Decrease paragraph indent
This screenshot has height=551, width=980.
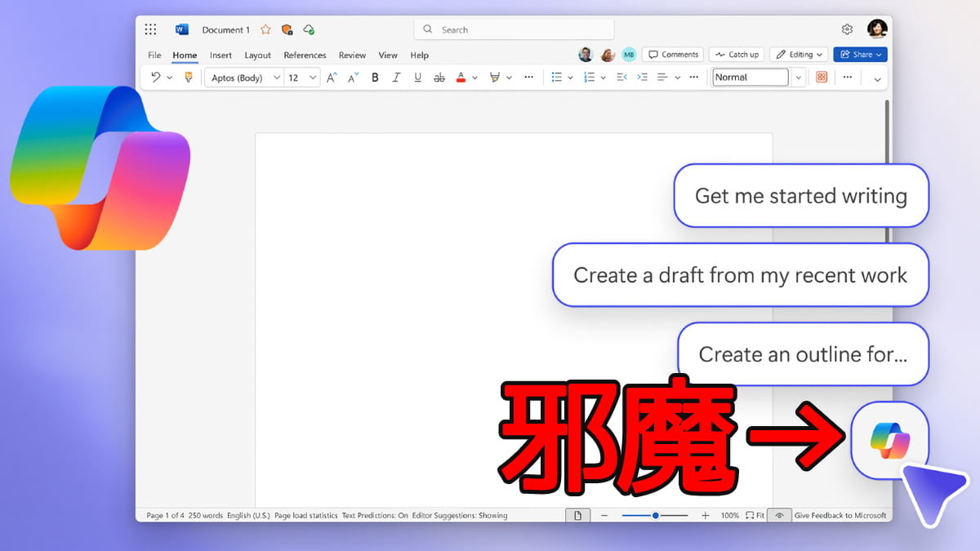pos(621,78)
